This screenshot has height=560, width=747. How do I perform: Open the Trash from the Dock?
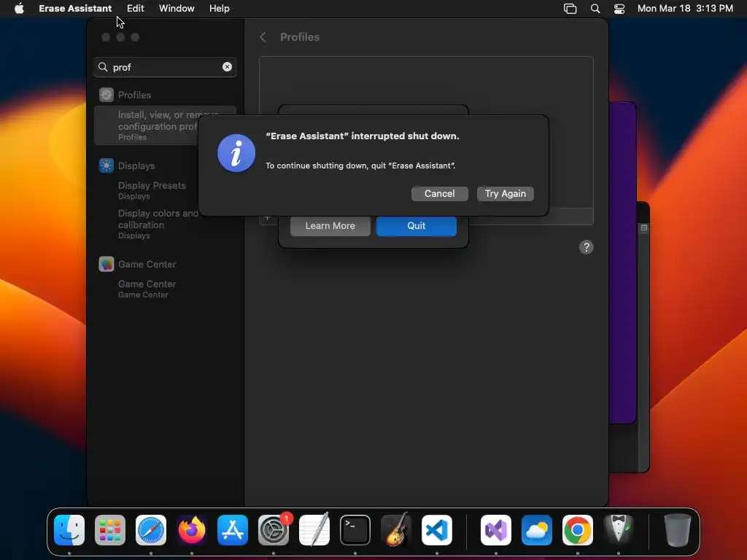tap(677, 530)
